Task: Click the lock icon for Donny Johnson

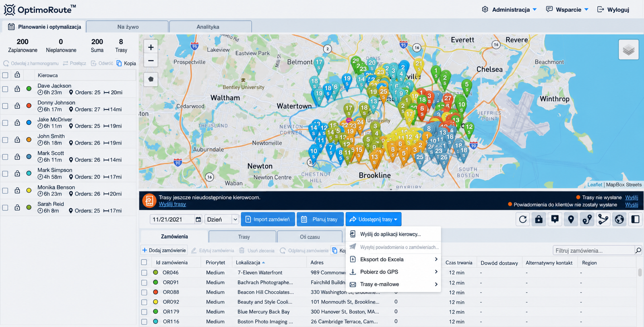Action: point(17,106)
